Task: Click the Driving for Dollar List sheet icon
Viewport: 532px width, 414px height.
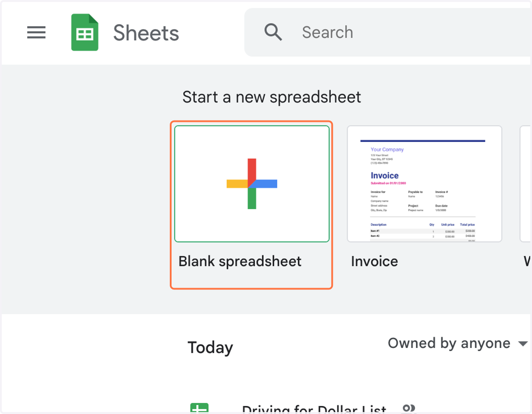Action: [199, 409]
